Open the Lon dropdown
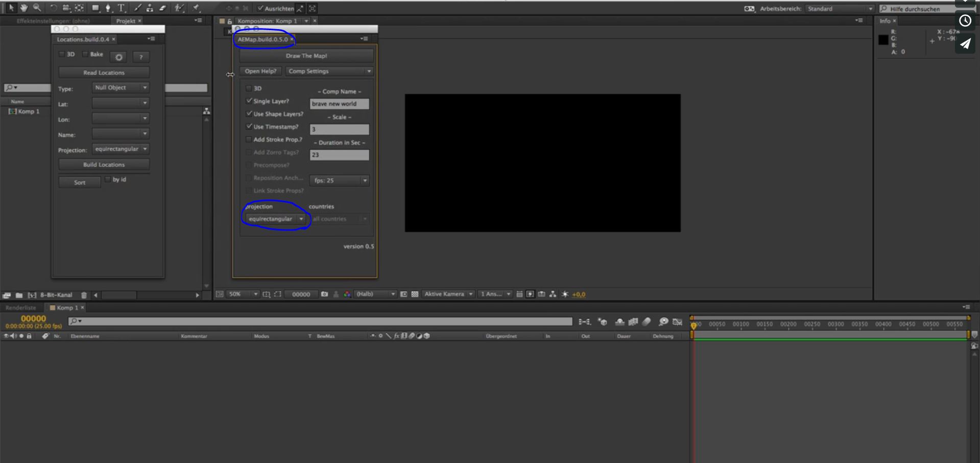Viewport: 980px width, 463px height. [x=121, y=119]
